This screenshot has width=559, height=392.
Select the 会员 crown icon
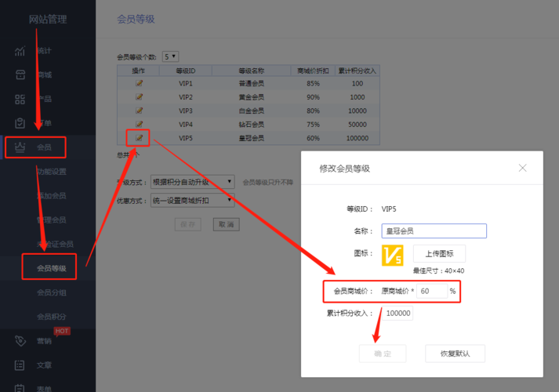[x=20, y=147]
